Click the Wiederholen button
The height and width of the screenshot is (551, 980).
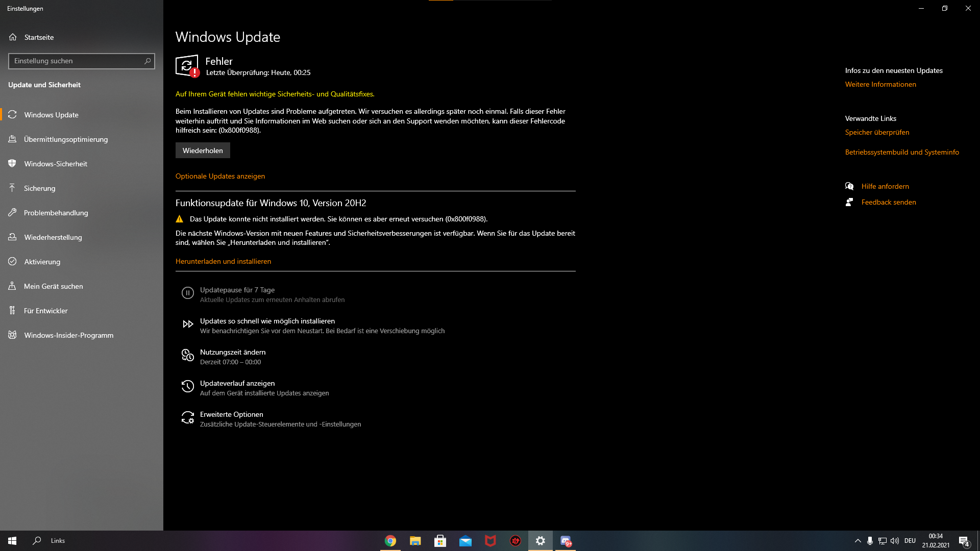203,151
